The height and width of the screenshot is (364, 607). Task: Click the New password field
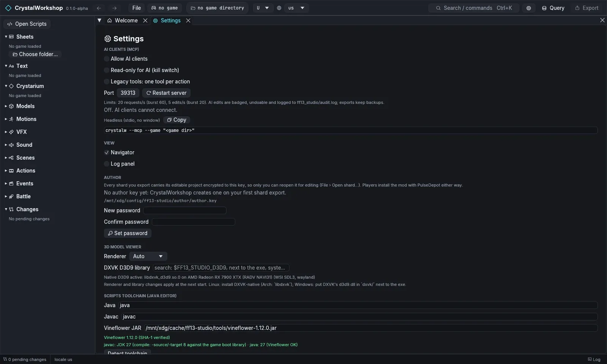coord(185,210)
